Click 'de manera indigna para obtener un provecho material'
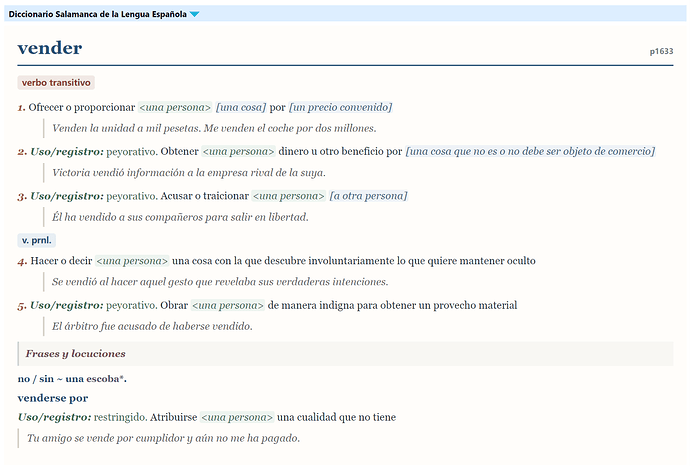The height and width of the screenshot is (466, 690). pyautogui.click(x=393, y=306)
